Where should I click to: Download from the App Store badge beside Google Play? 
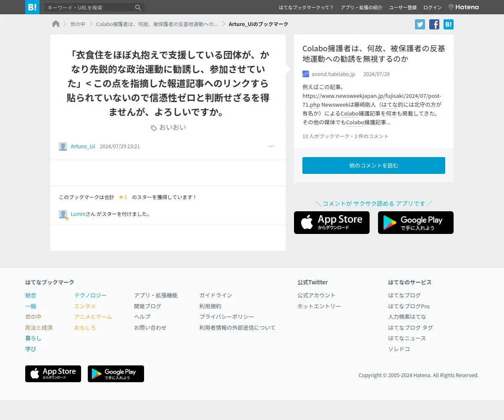[x=332, y=223]
